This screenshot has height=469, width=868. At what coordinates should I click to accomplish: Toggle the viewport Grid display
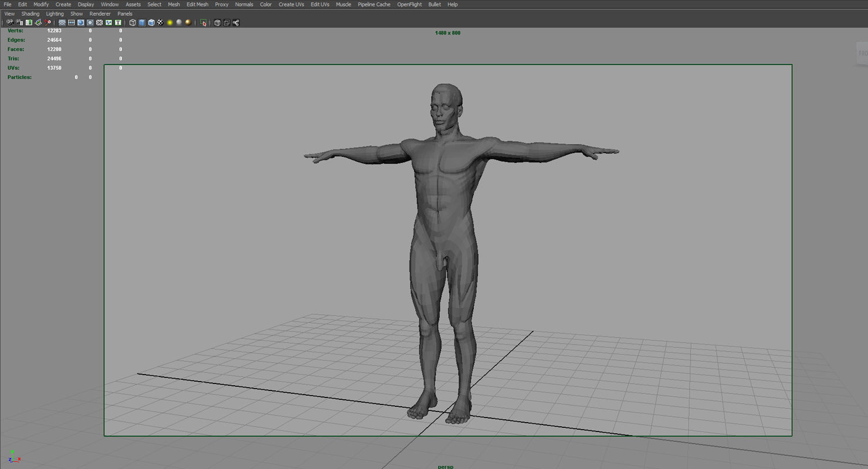pos(62,22)
